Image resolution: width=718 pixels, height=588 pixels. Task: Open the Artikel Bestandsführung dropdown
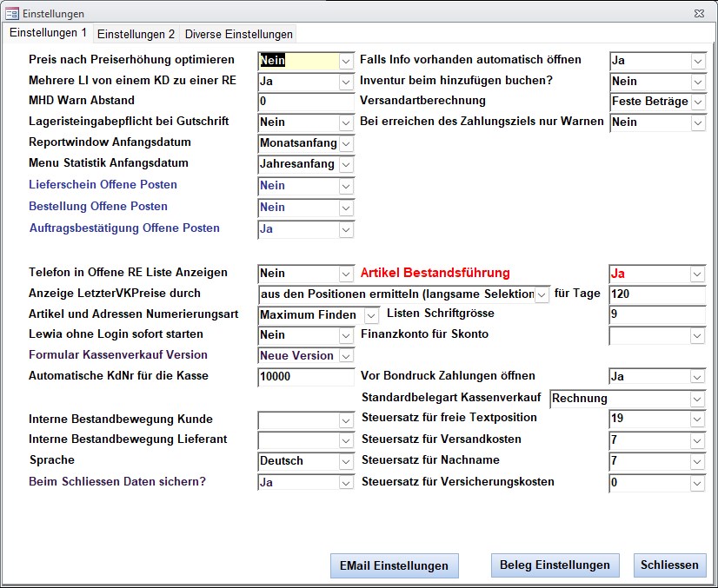pyautogui.click(x=698, y=274)
